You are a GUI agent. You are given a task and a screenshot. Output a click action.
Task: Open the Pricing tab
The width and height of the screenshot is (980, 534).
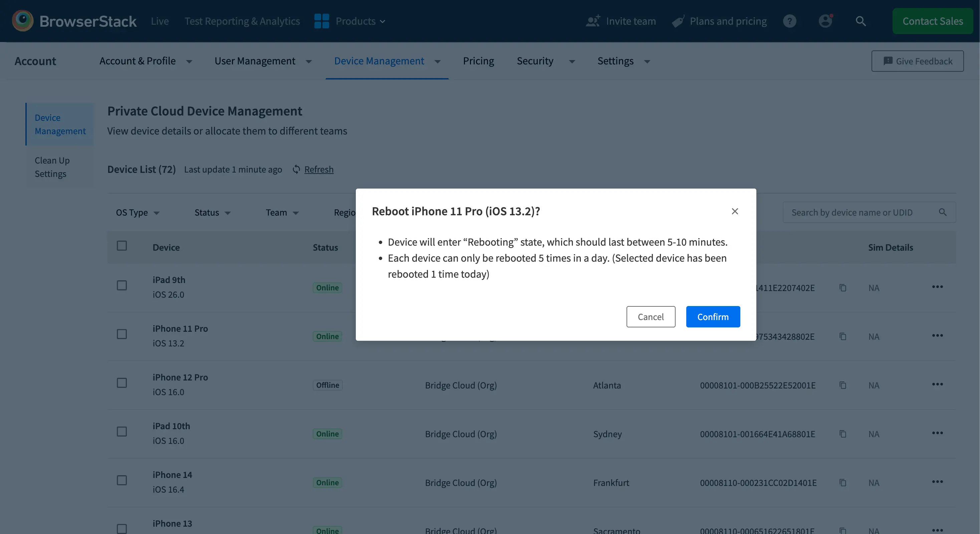pos(478,61)
